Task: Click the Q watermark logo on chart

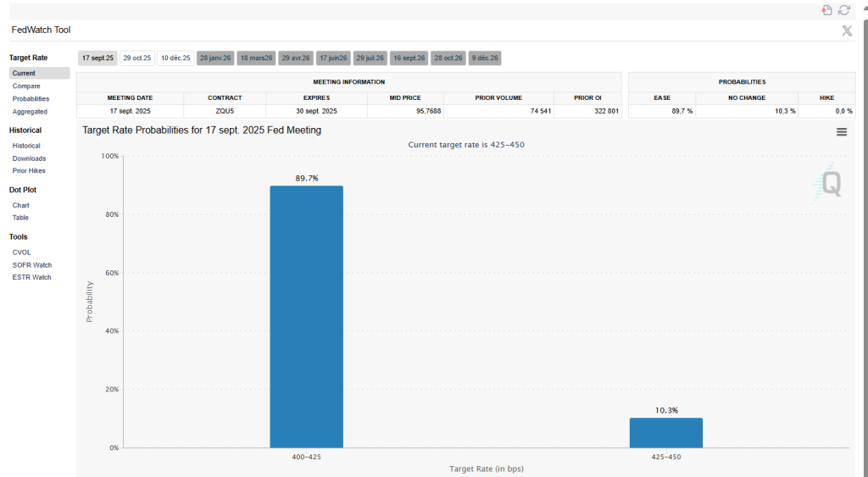Action: (x=827, y=182)
